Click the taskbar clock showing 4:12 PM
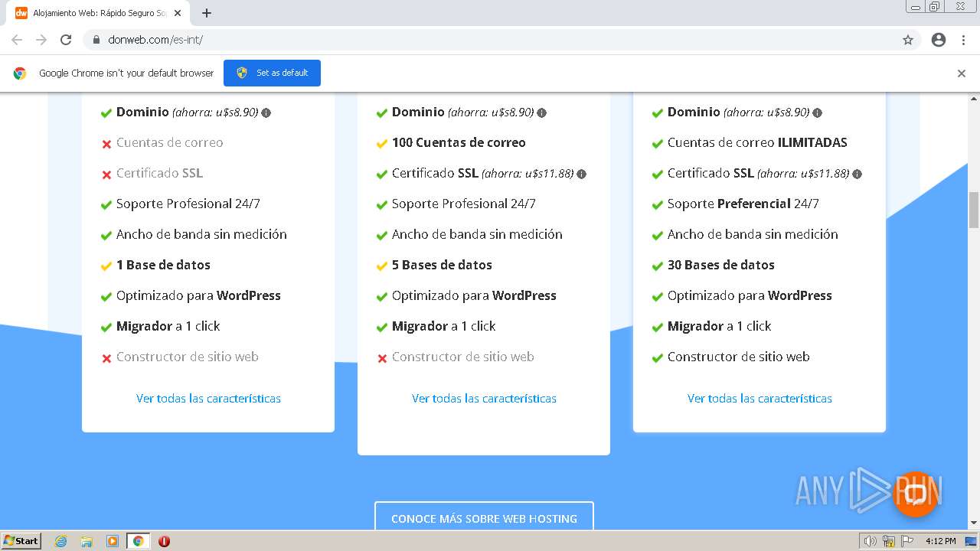Screen dimensions: 980x551 (940, 541)
